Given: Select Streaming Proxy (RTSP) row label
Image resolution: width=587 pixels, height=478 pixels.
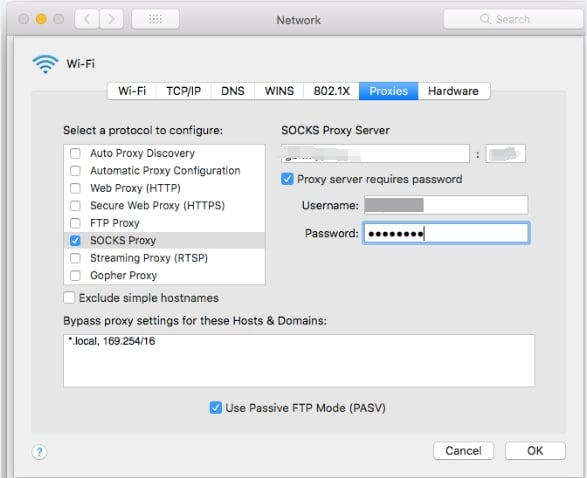Looking at the screenshot, I should click(x=149, y=258).
